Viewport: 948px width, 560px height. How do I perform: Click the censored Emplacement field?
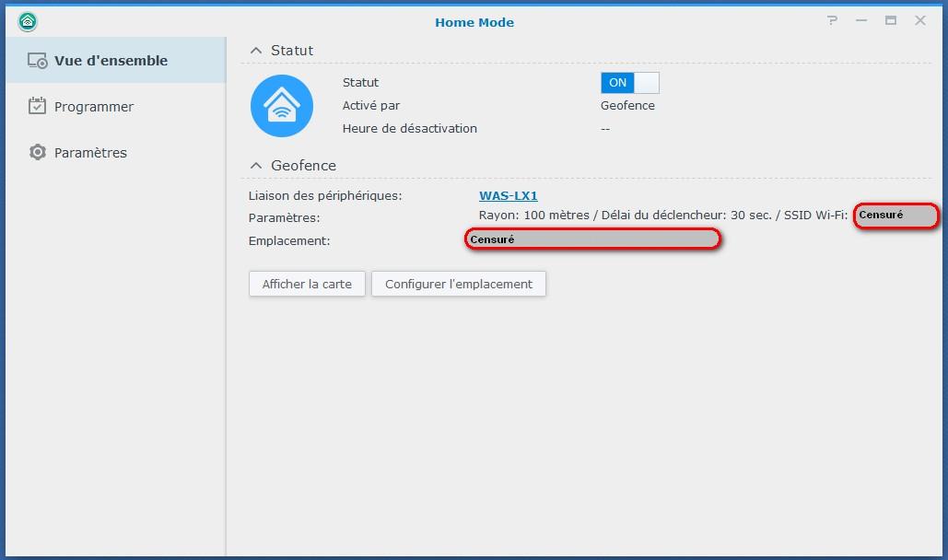tap(592, 239)
